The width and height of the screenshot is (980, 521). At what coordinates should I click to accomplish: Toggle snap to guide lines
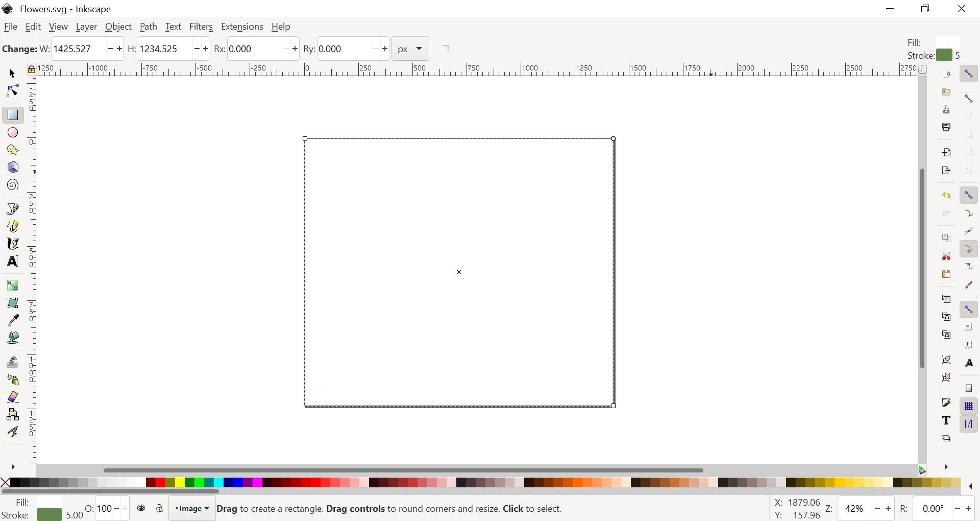(969, 423)
